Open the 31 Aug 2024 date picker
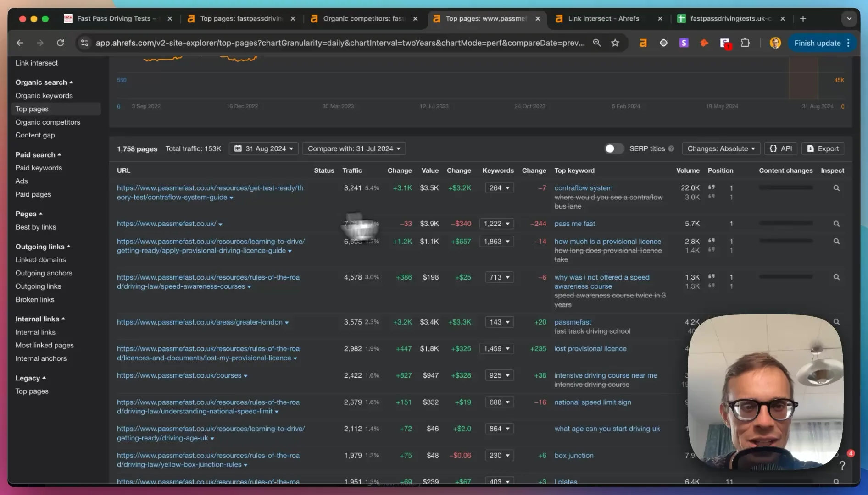The image size is (868, 495). click(x=264, y=148)
